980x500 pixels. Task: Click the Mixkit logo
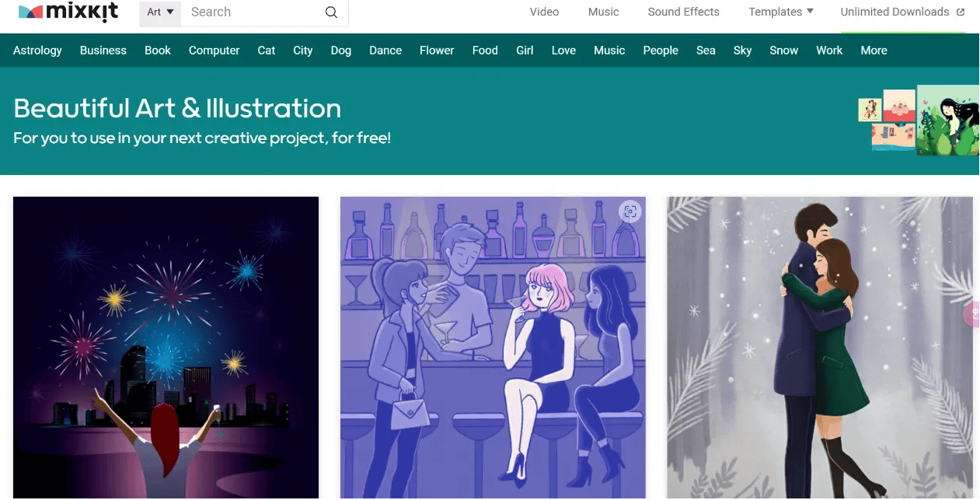pos(70,12)
